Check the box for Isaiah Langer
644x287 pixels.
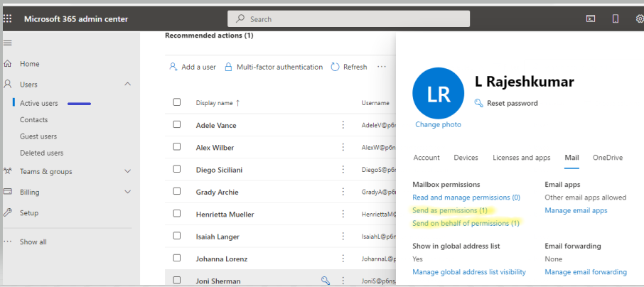176,235
